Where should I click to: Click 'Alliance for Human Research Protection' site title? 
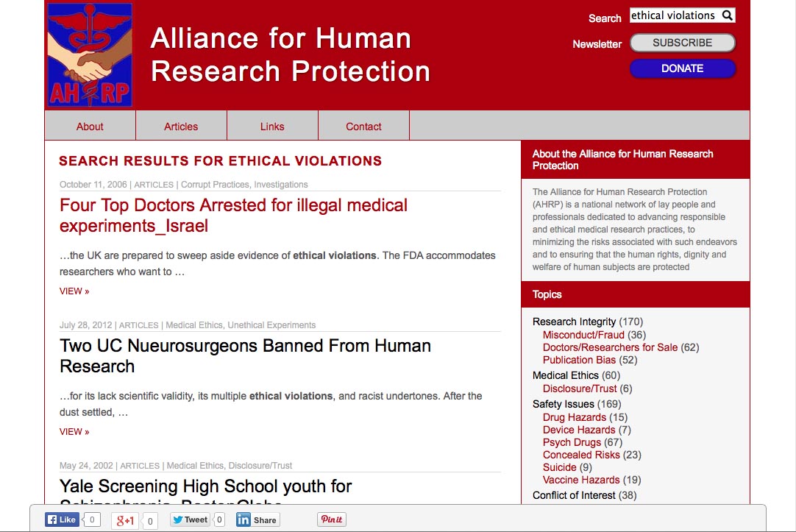coord(291,54)
